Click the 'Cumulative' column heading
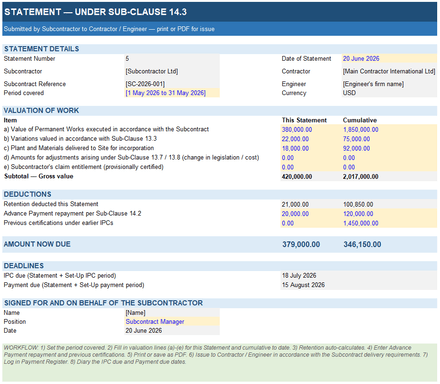Viewport: 440px width, 384px height. coord(360,120)
